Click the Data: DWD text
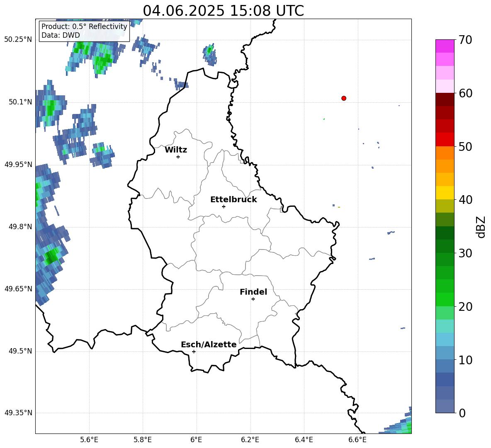The image size is (491, 448). click(x=61, y=35)
